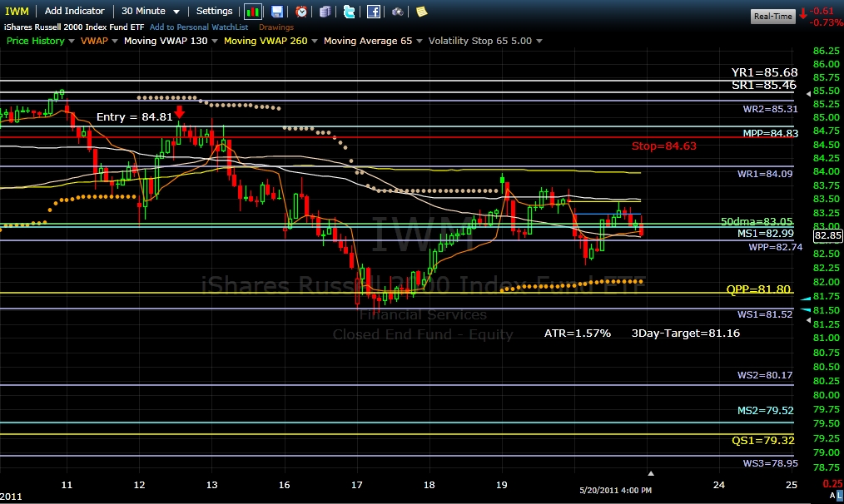
Task: Click the QS1=79.32 level label
Action: 762,440
